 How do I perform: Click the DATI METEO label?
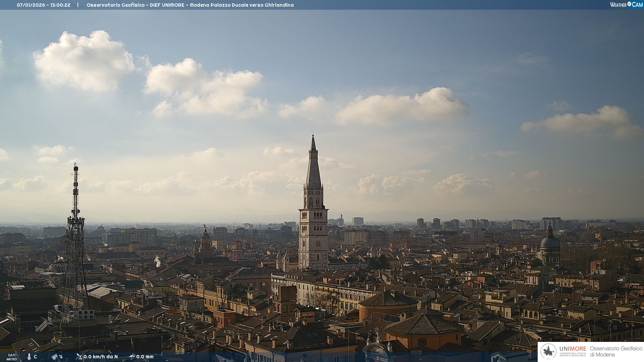(x=12, y=357)
